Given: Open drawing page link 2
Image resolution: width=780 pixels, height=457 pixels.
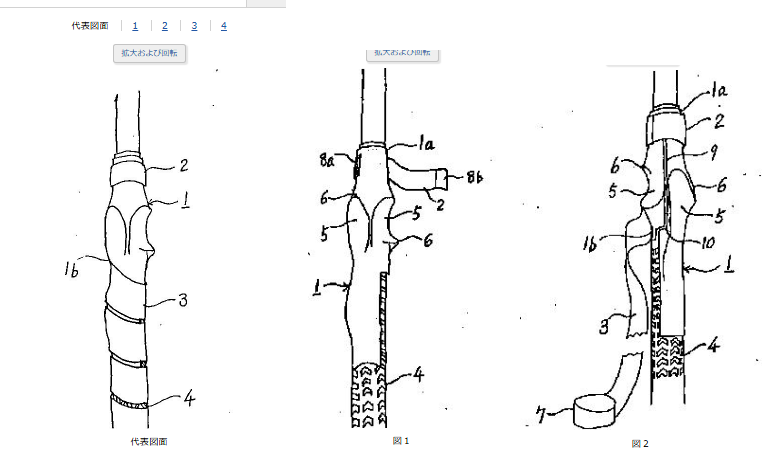Looking at the screenshot, I should (x=164, y=26).
